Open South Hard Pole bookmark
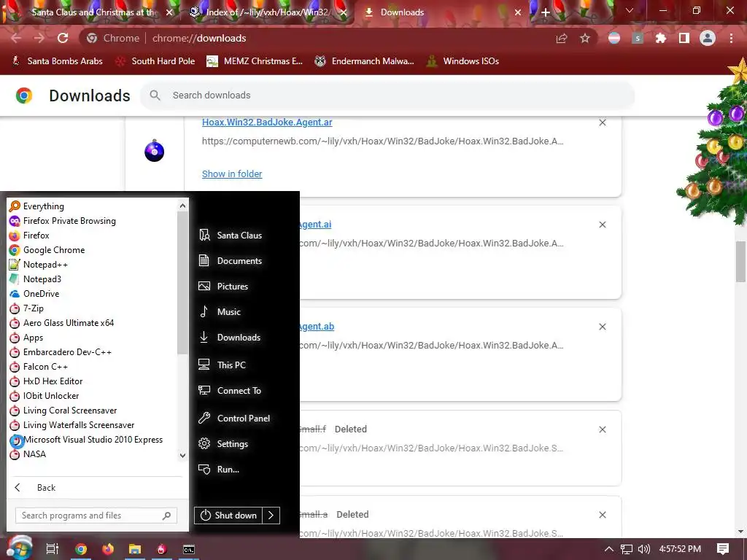The image size is (747, 560). 156,61
